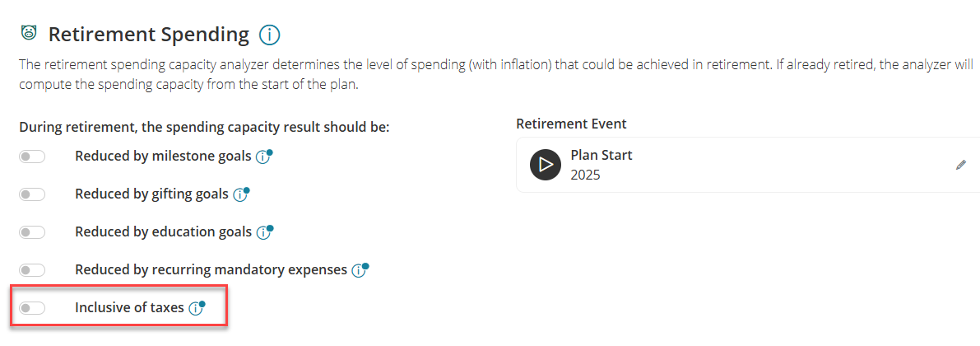Show info for Inclusive of taxes

(x=197, y=308)
